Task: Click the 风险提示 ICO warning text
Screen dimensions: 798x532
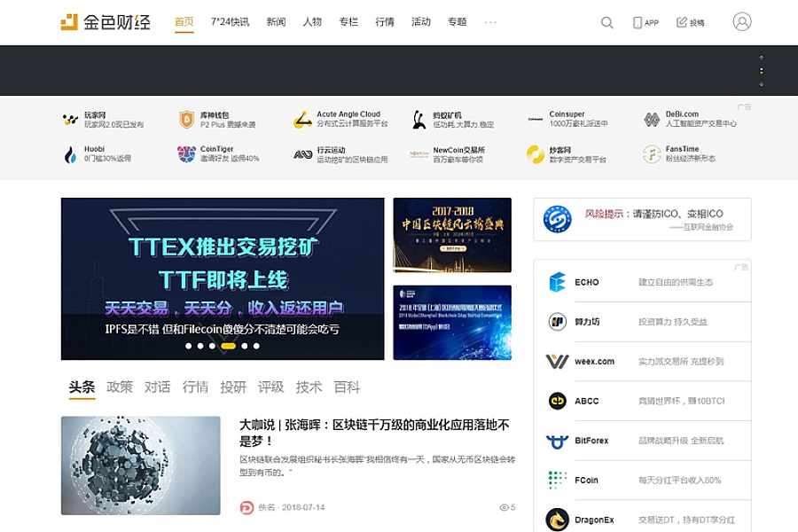Action: [x=653, y=214]
